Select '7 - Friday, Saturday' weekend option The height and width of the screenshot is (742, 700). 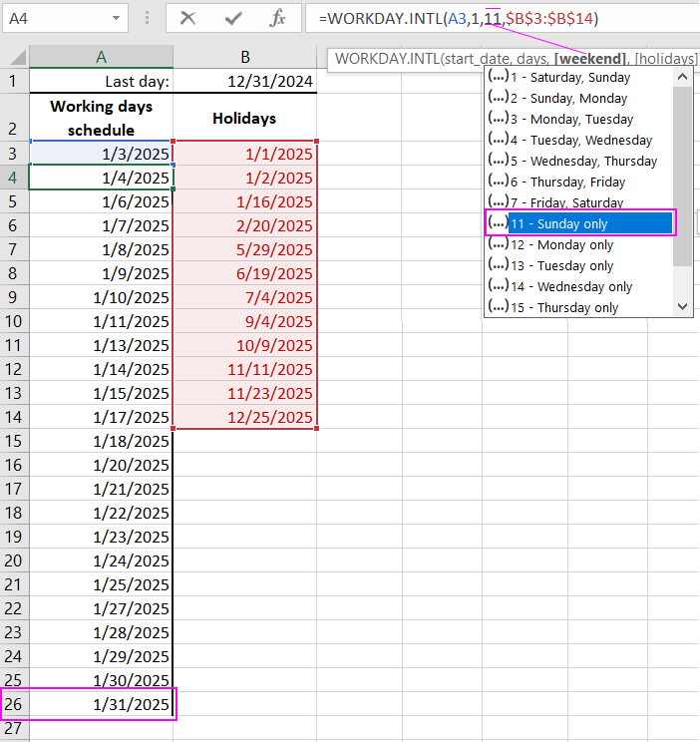pyautogui.click(x=579, y=202)
